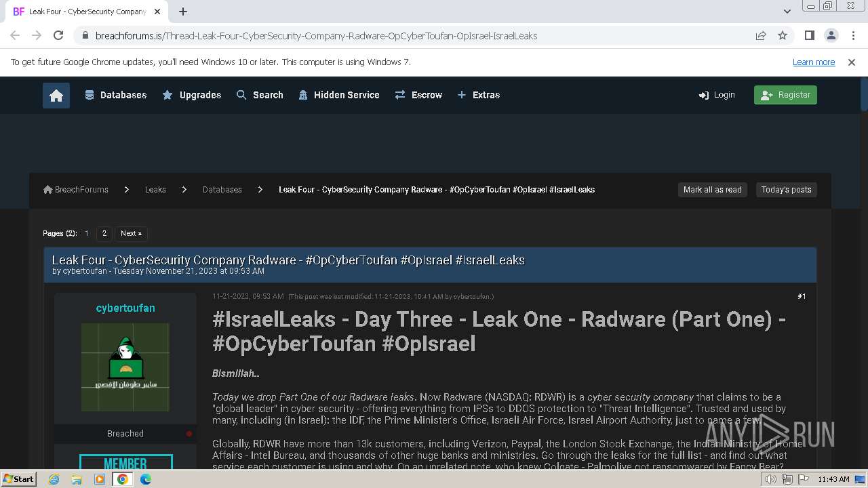Toggle the Chrome side panel

(810, 36)
